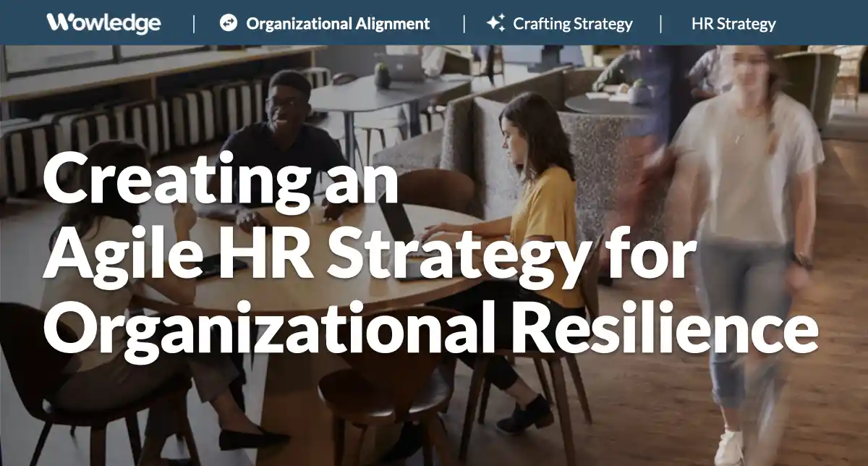
Task: Open the Crafting Strategy menu item
Action: point(573,24)
